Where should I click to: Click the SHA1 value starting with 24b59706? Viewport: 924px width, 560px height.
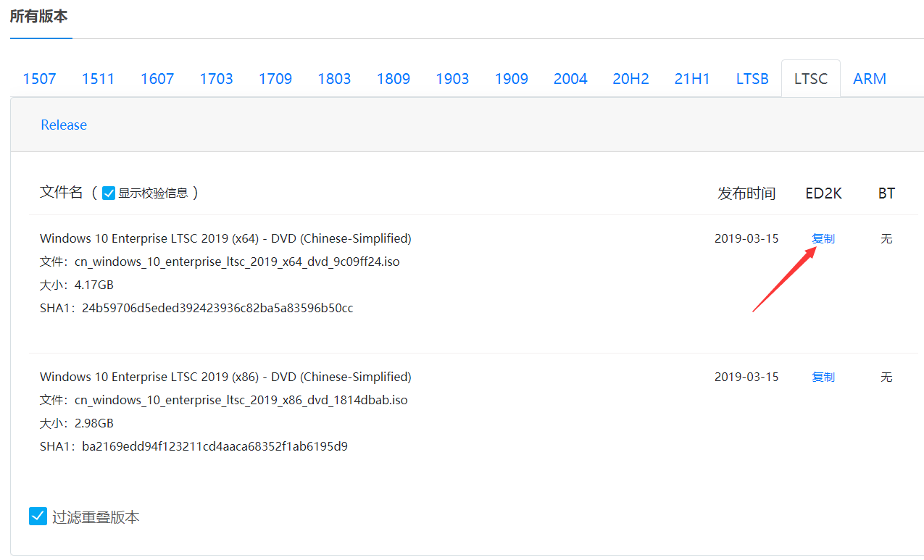[x=217, y=308]
